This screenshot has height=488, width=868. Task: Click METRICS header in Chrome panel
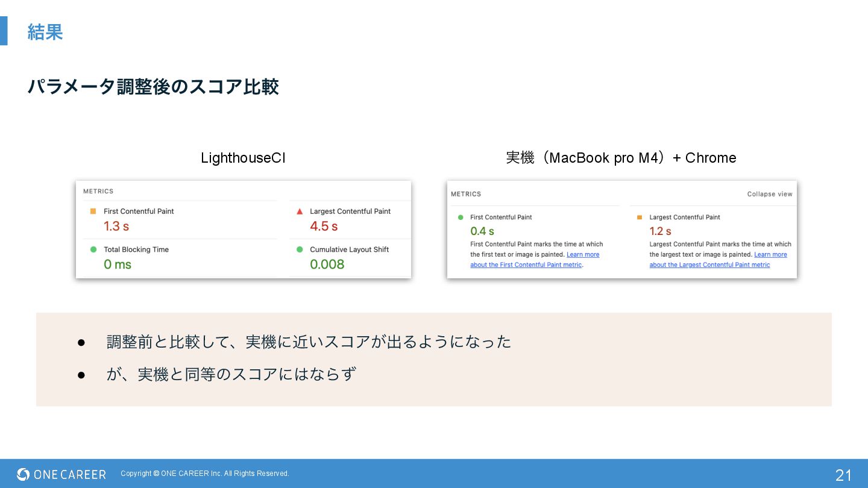pos(466,194)
